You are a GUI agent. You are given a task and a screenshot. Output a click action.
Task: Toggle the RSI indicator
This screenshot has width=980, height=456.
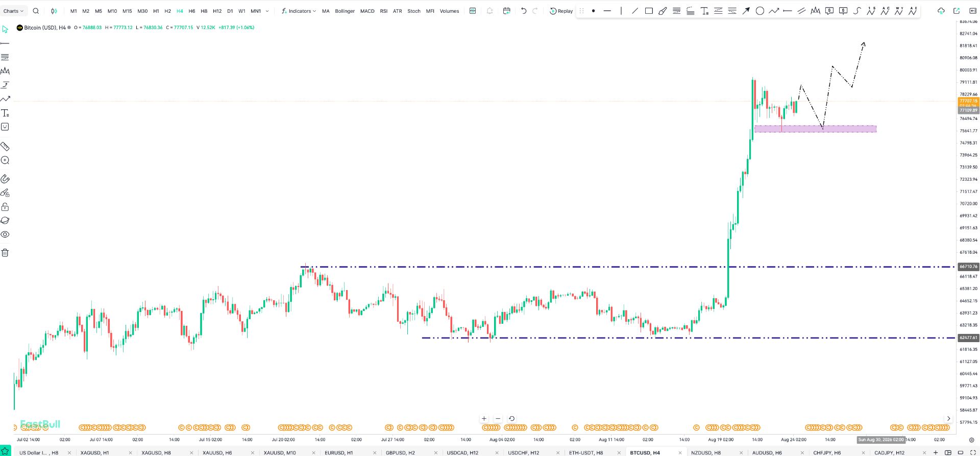(x=384, y=11)
